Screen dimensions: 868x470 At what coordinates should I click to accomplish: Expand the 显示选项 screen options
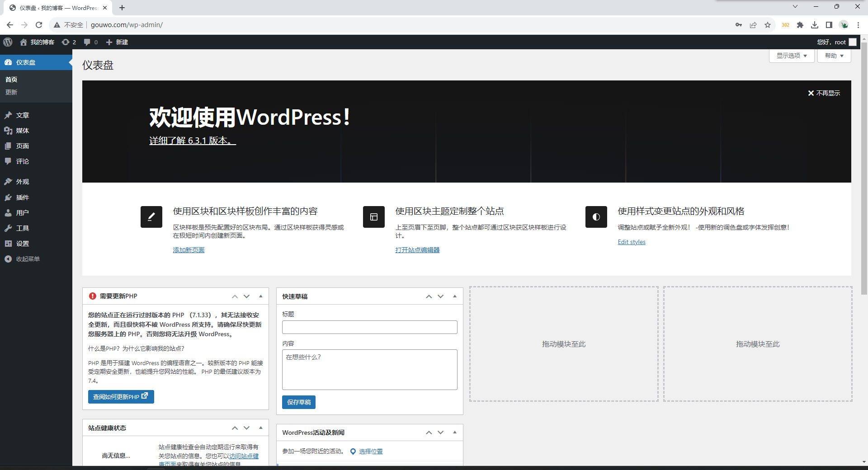792,56
